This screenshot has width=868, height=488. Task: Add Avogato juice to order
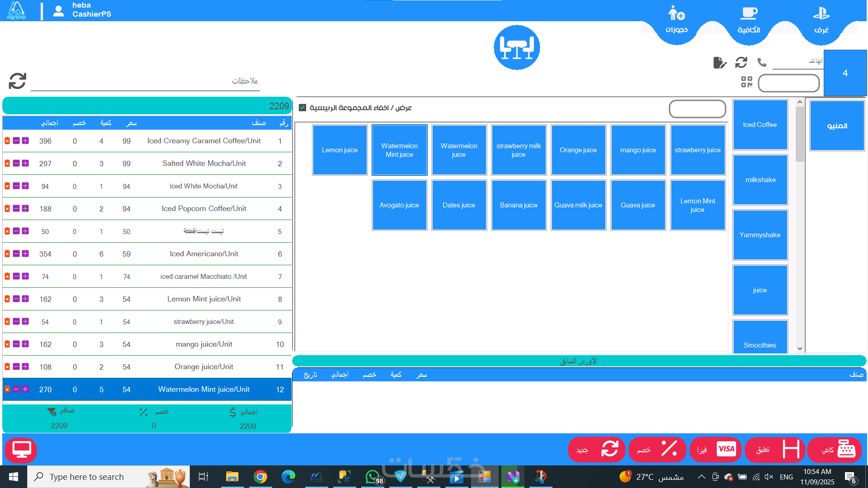pos(399,205)
